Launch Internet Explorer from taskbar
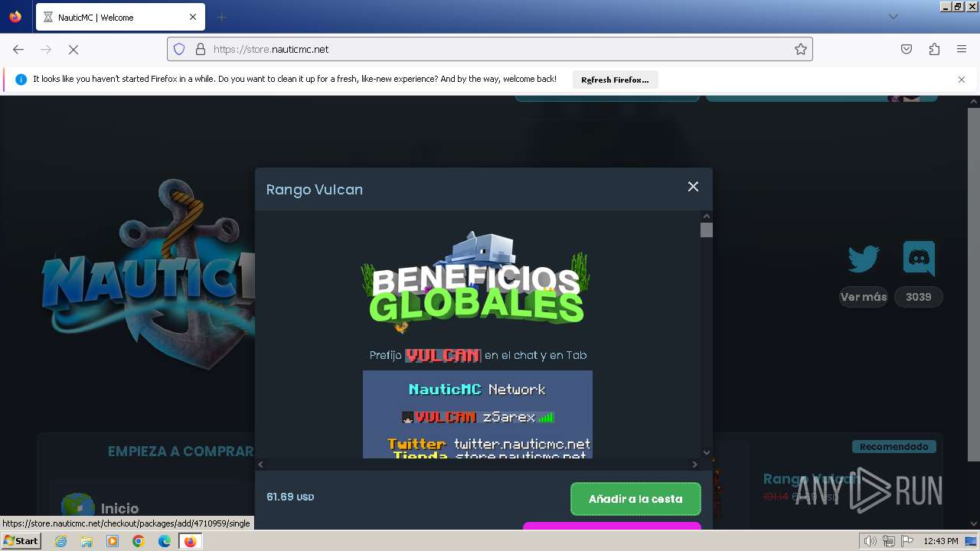 point(60,541)
